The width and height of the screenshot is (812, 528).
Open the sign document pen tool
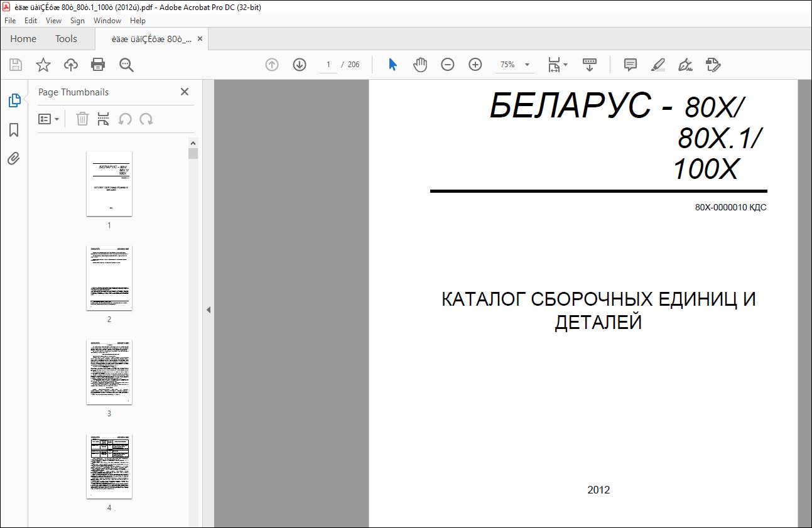point(685,65)
